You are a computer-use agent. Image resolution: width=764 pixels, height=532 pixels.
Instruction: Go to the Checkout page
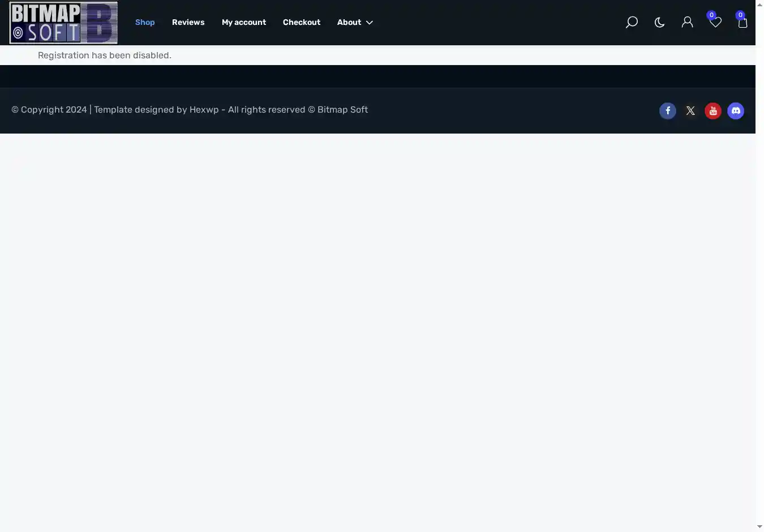[301, 23]
